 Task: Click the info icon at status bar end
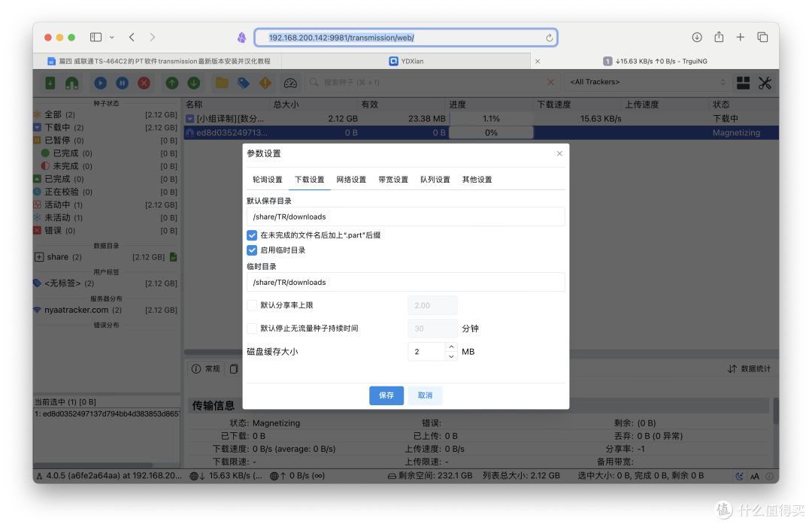(x=770, y=477)
